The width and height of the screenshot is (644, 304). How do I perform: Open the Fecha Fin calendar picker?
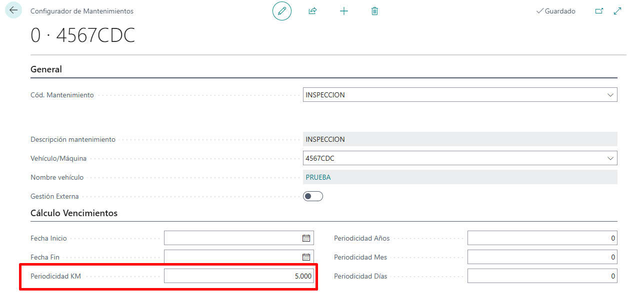(x=306, y=257)
